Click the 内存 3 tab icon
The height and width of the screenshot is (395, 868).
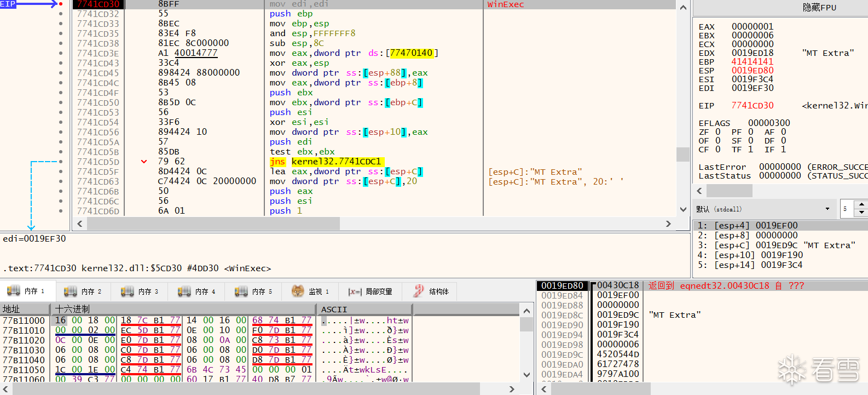(x=128, y=291)
